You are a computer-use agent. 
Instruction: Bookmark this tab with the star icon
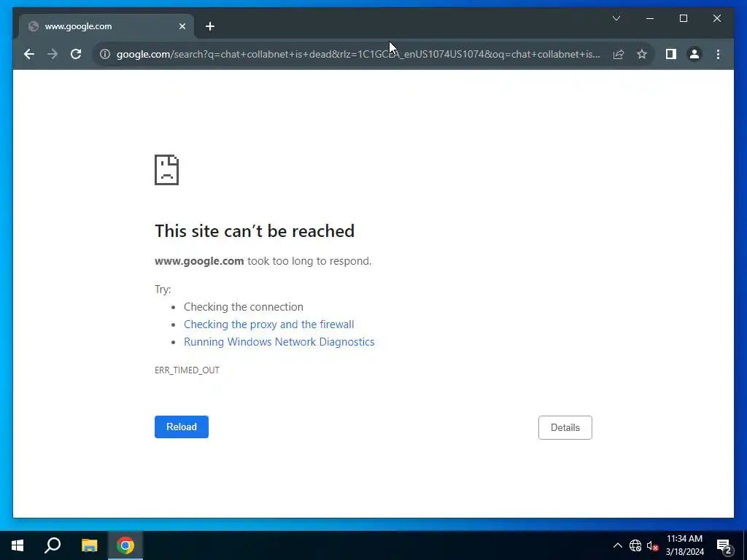pyautogui.click(x=642, y=54)
